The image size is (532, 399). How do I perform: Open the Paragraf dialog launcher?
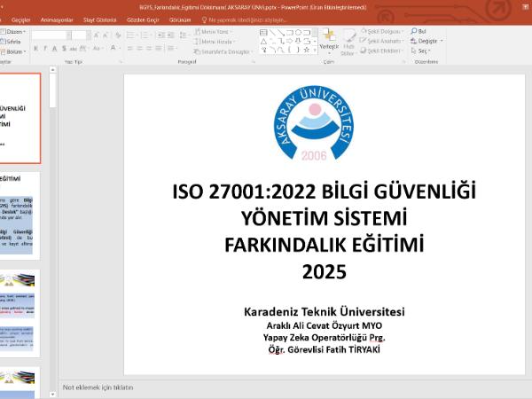pyautogui.click(x=254, y=62)
